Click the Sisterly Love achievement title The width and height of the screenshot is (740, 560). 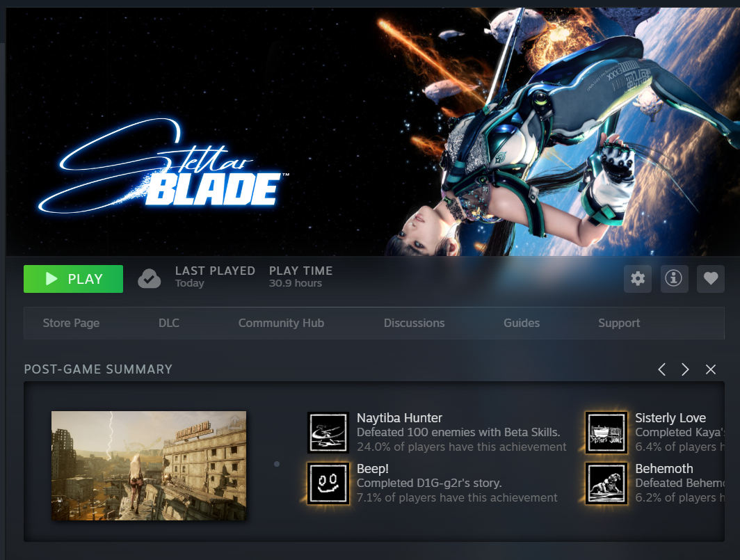coord(670,418)
